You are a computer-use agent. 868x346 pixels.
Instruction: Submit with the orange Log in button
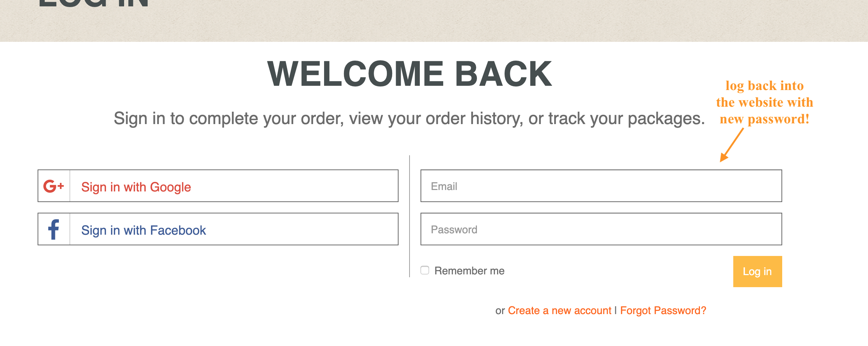pyautogui.click(x=757, y=272)
